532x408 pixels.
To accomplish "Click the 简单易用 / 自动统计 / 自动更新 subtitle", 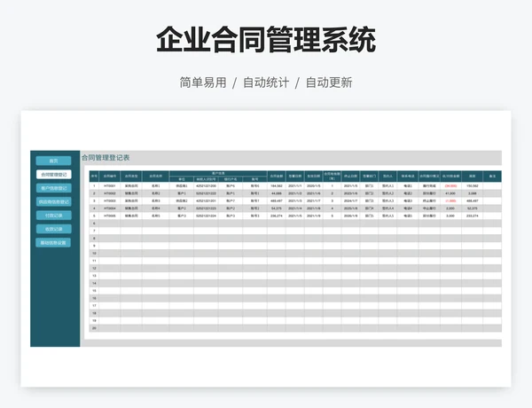I will (266, 82).
